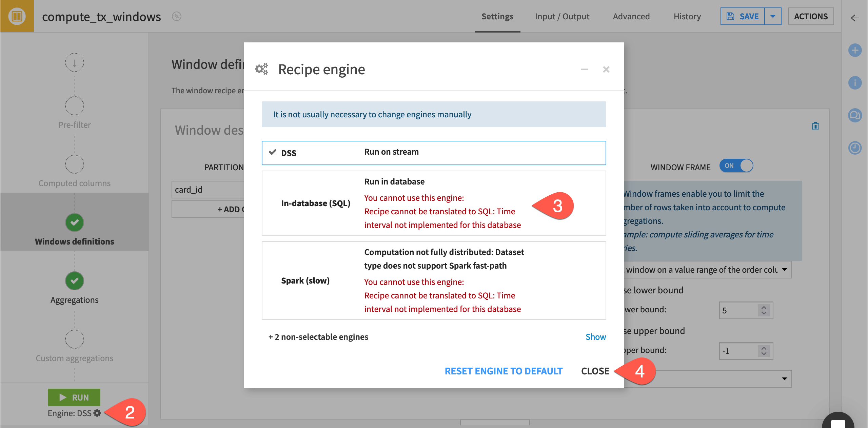The height and width of the screenshot is (428, 868).
Task: Go to the Custom aggregations step
Action: coord(75,347)
